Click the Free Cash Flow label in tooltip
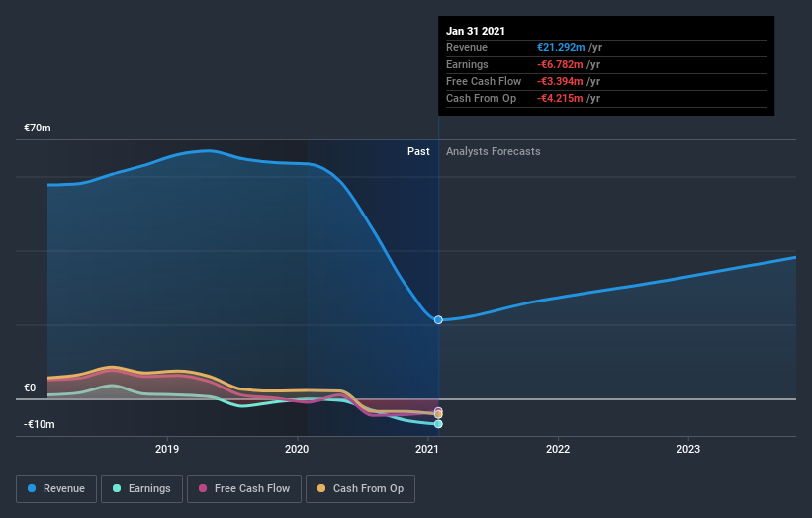The image size is (812, 518). [x=484, y=81]
